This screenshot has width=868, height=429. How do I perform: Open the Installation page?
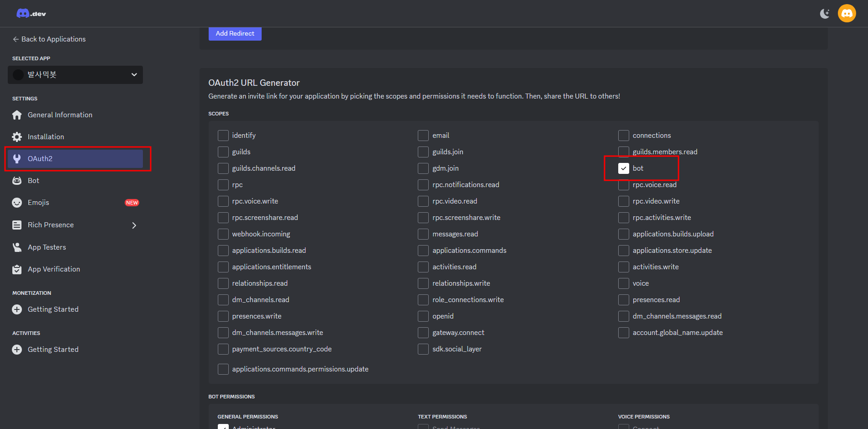(75, 137)
